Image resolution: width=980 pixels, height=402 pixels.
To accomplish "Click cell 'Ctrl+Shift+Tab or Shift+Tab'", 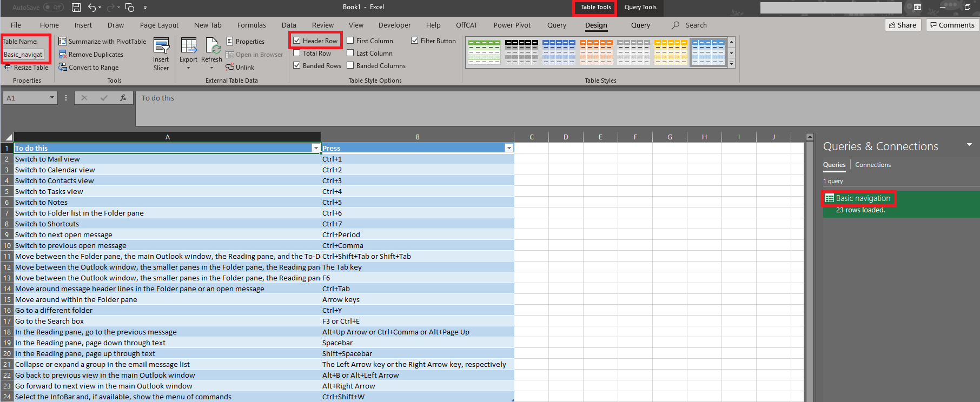I will [418, 256].
